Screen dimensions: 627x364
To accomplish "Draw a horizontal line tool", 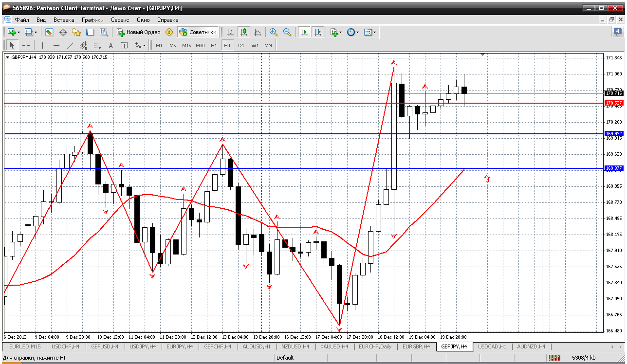I will [56, 45].
